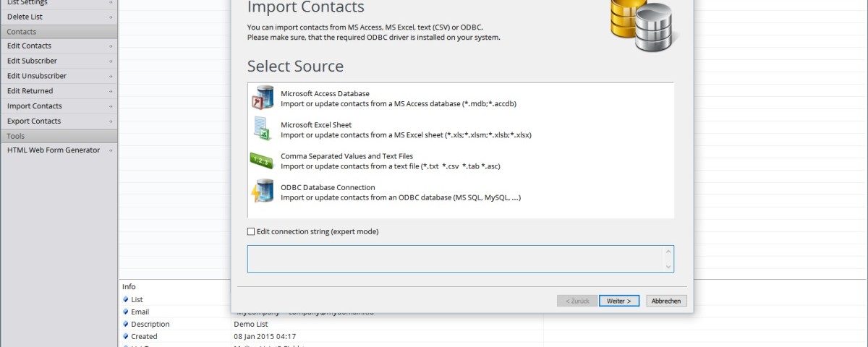Viewport: 868px width, 347px height.
Task: Click the blue icon beside List info
Action: [x=126, y=299]
